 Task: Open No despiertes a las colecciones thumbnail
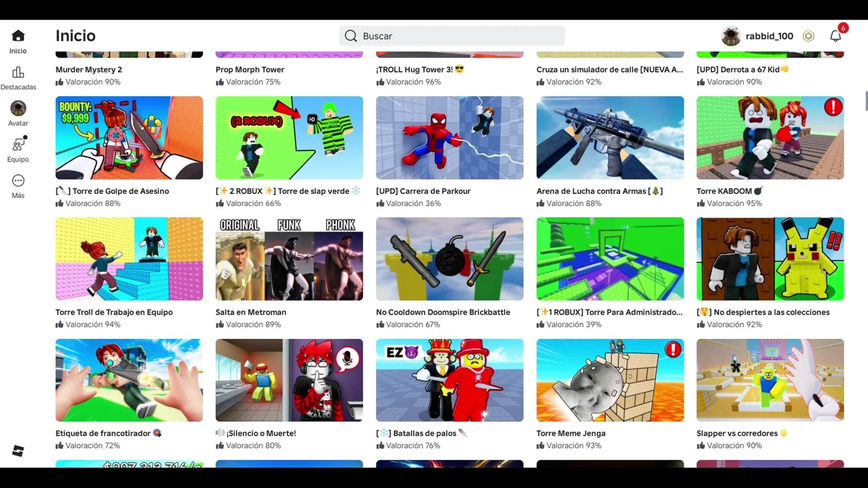(770, 259)
